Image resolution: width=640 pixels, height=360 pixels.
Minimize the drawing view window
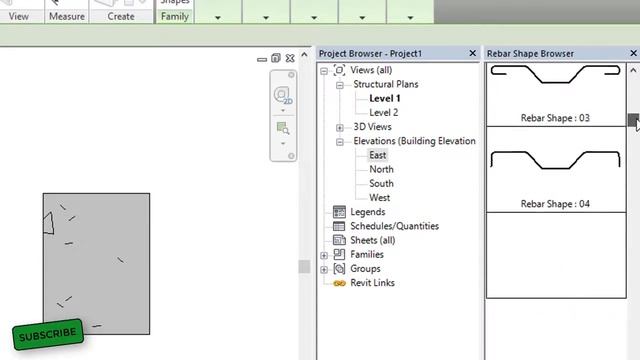pyautogui.click(x=262, y=59)
